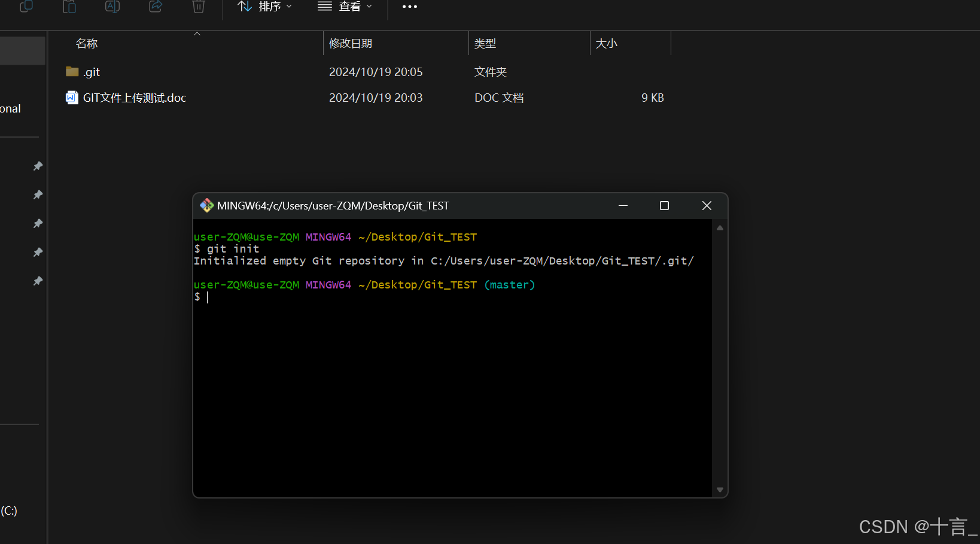980x544 pixels.
Task: Click the Git Bash icon in MINGW64 title bar
Action: 207,206
